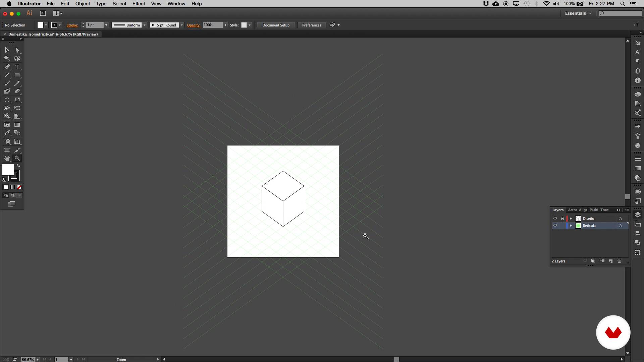Viewport: 644px width, 362px height.
Task: Click the Document Setup button
Action: tap(276, 25)
